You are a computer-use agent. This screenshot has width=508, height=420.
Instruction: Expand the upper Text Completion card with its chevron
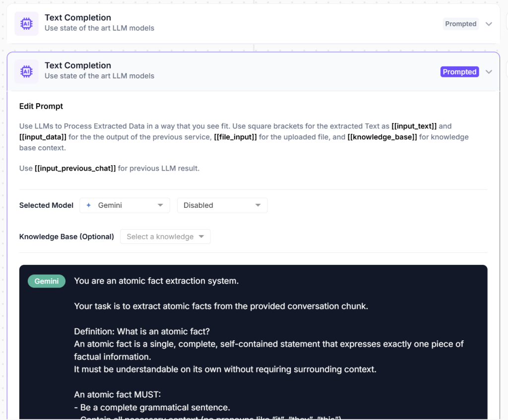pyautogui.click(x=489, y=24)
